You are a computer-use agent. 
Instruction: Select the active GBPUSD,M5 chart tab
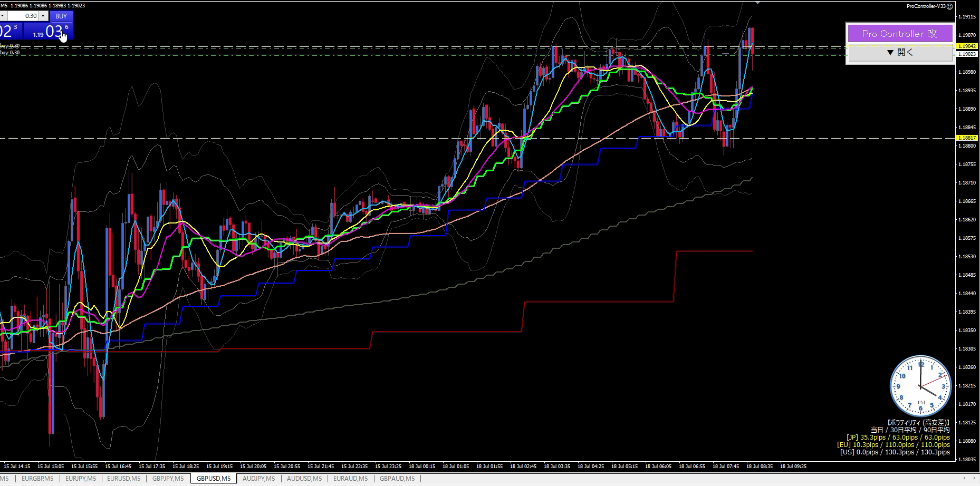tap(214, 479)
